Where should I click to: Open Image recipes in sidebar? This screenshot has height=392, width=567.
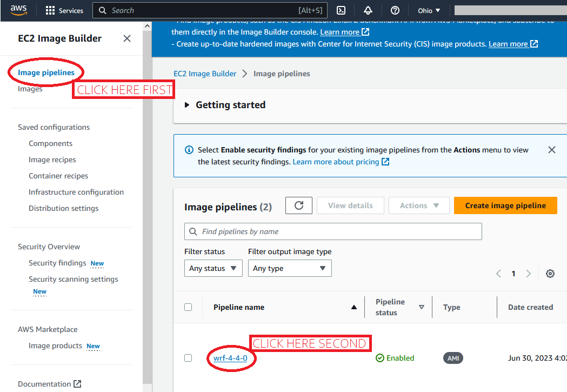tap(52, 160)
